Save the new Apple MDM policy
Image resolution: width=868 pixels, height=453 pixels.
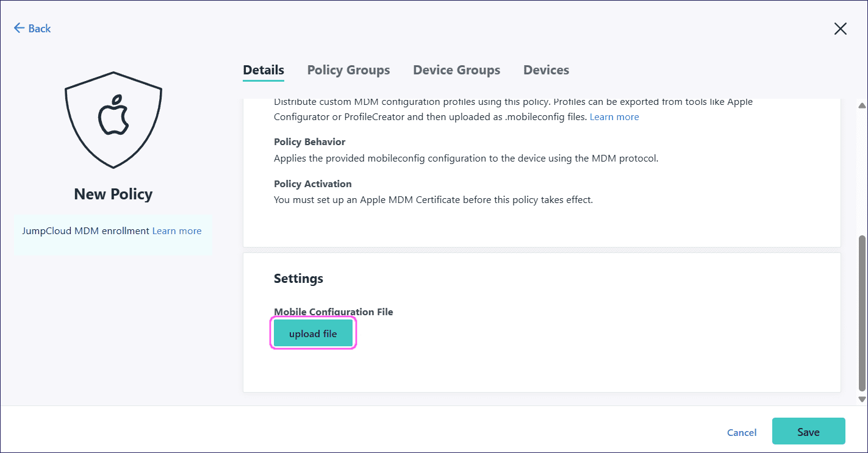[808, 431]
